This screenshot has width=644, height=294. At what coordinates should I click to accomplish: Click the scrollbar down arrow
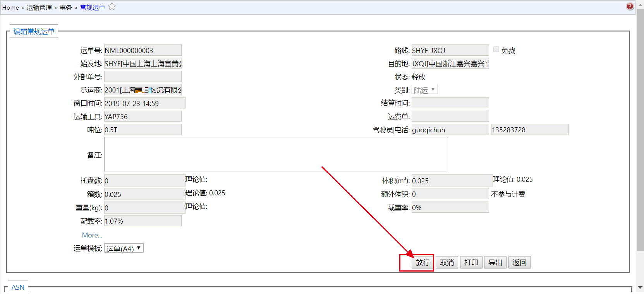point(640,287)
